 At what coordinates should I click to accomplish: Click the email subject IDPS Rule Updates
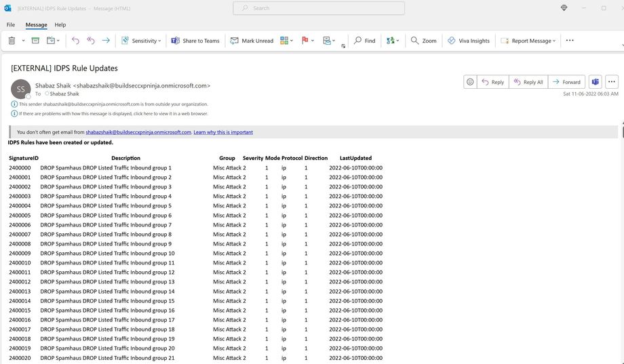tap(64, 68)
